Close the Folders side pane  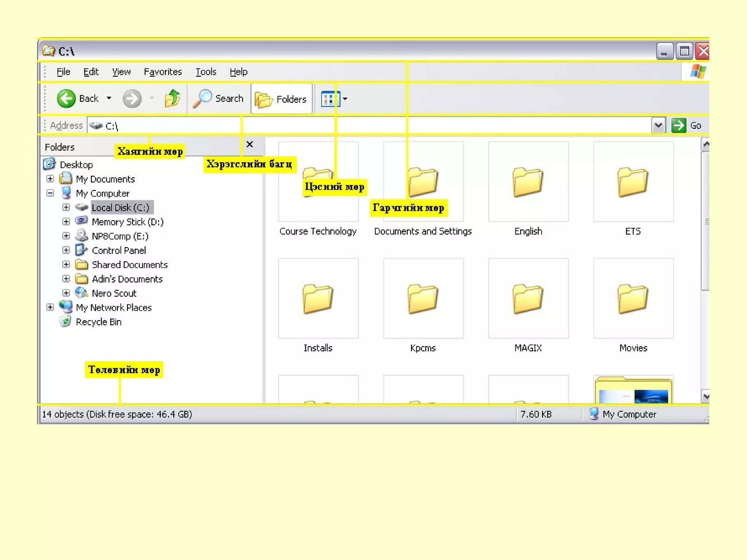(249, 144)
